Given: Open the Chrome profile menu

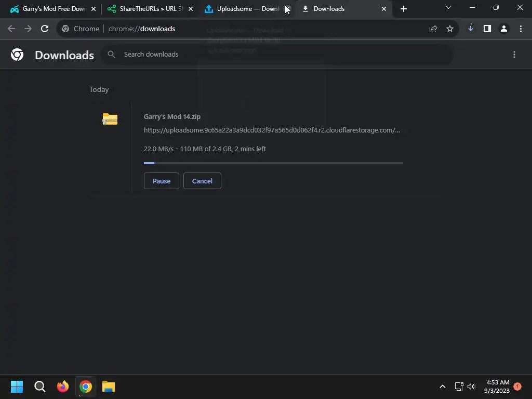Looking at the screenshot, I should [504, 29].
